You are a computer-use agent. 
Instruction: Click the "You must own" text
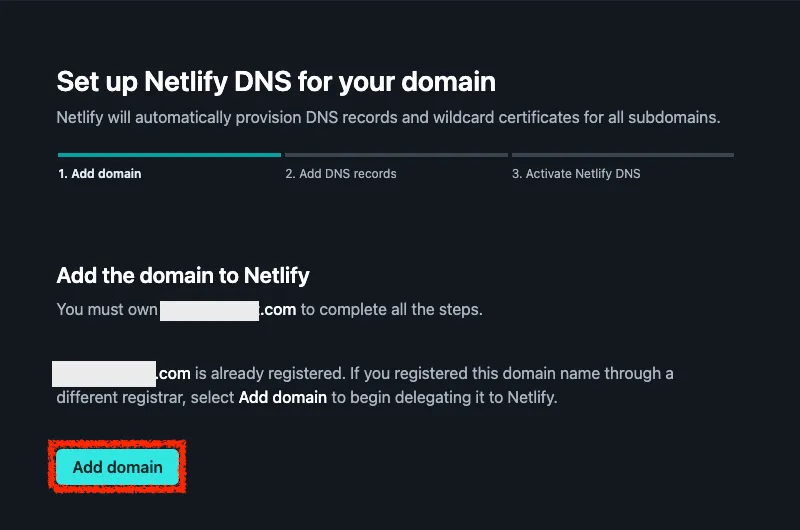pos(107,310)
